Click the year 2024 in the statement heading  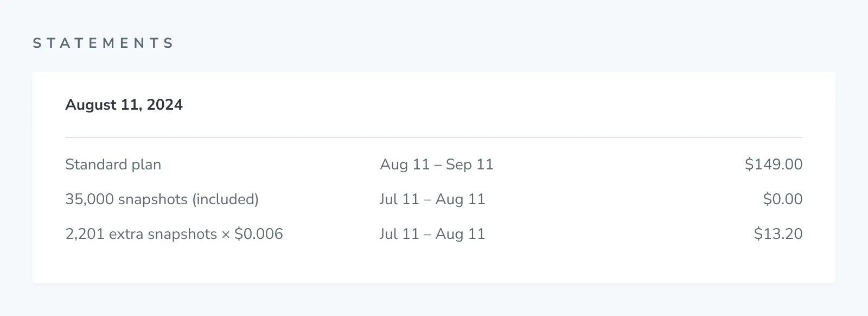[x=165, y=105]
